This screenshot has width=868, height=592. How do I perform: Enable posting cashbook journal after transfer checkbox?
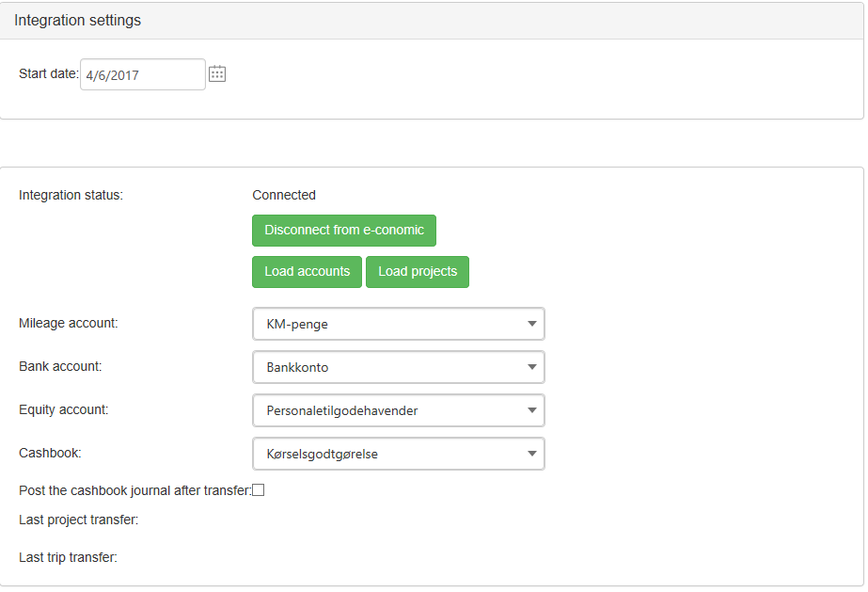(x=258, y=490)
